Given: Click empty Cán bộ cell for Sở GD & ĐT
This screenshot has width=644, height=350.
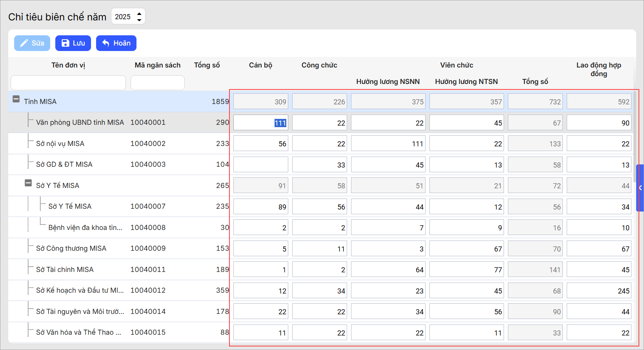Looking at the screenshot, I should click(x=260, y=165).
